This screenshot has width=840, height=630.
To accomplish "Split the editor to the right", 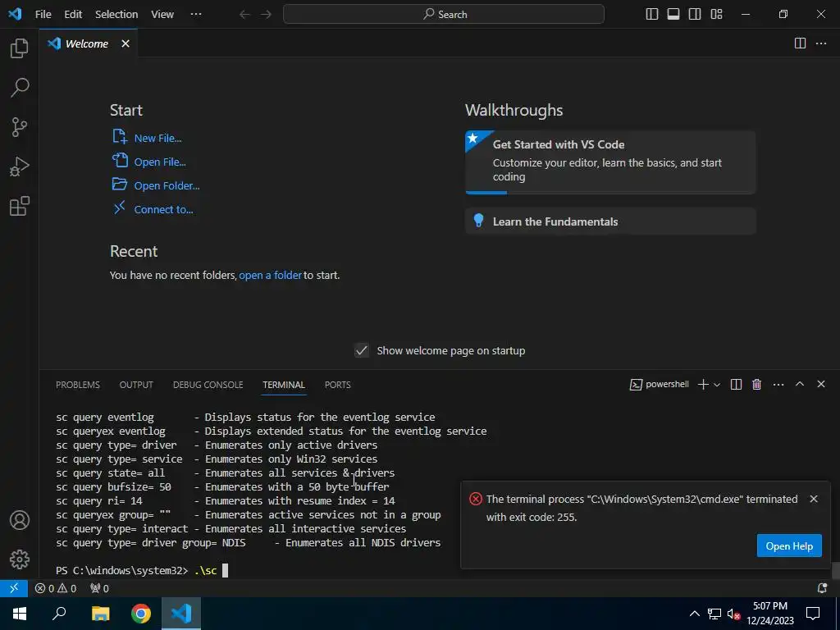I will click(800, 43).
